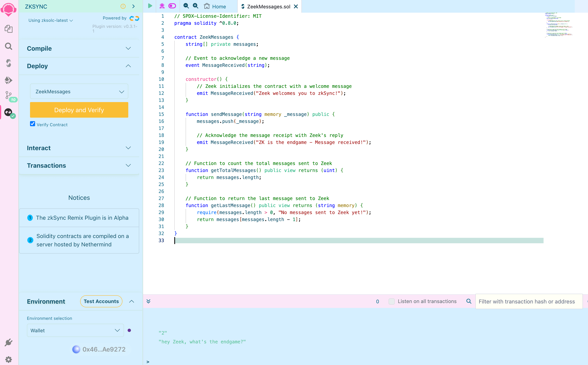Screen dimensions: 588x365
Task: Click the green Run script play icon
Action: (x=150, y=6)
